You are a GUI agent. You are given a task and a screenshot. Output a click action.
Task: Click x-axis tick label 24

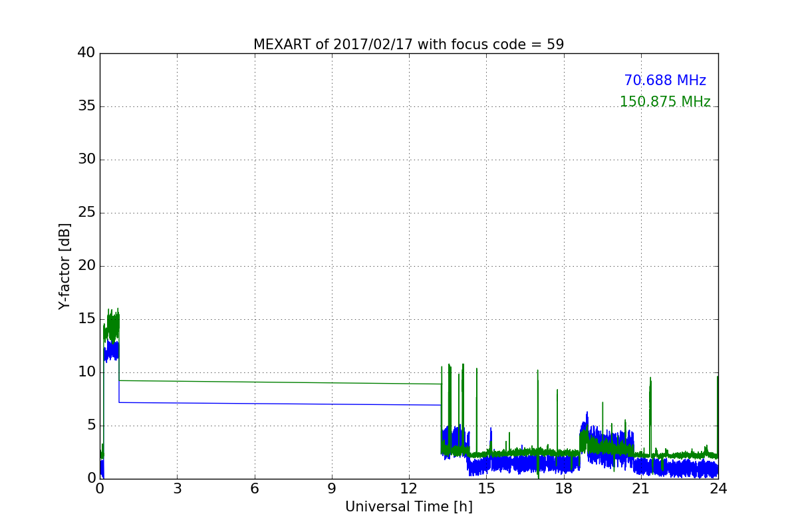[x=718, y=488]
